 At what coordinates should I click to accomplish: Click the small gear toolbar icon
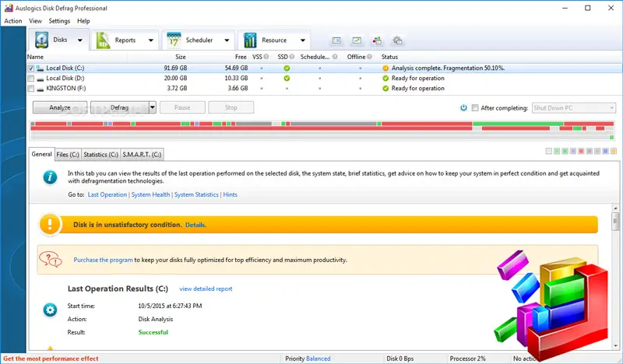397,40
